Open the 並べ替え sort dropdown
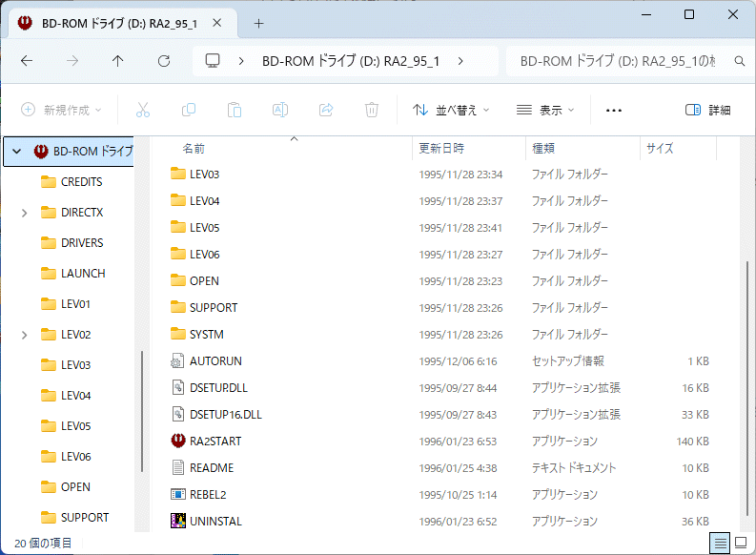 pyautogui.click(x=451, y=110)
